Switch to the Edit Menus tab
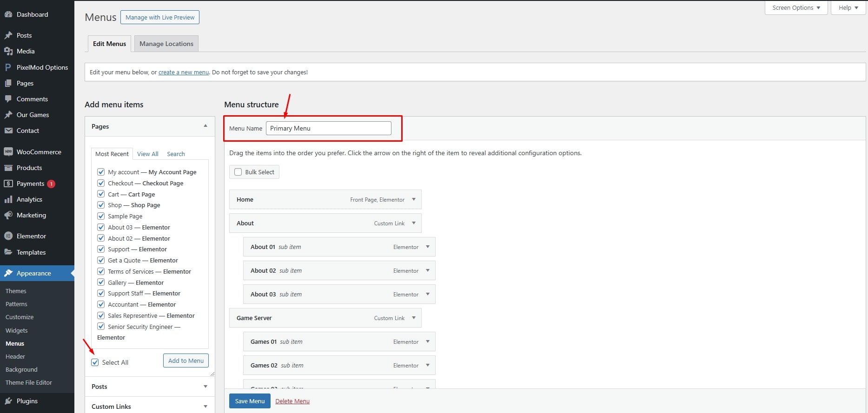868x413 pixels. (x=109, y=44)
